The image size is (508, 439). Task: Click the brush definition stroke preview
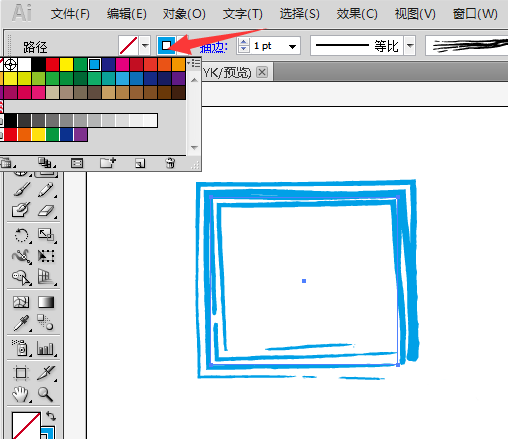(x=467, y=45)
